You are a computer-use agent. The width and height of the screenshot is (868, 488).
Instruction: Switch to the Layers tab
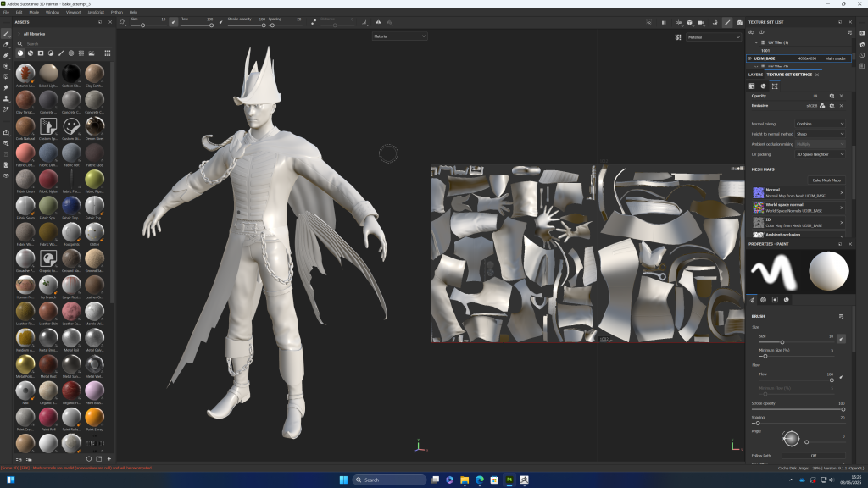tap(754, 75)
